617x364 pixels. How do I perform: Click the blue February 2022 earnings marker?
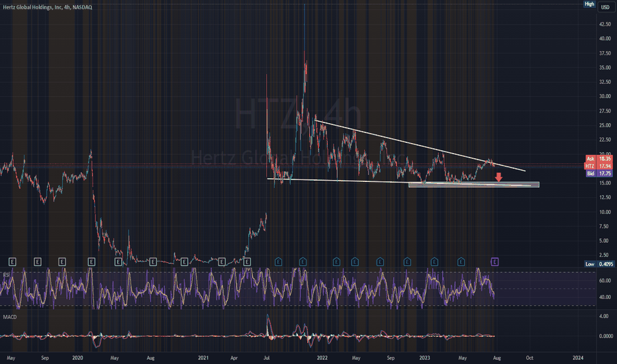click(336, 261)
